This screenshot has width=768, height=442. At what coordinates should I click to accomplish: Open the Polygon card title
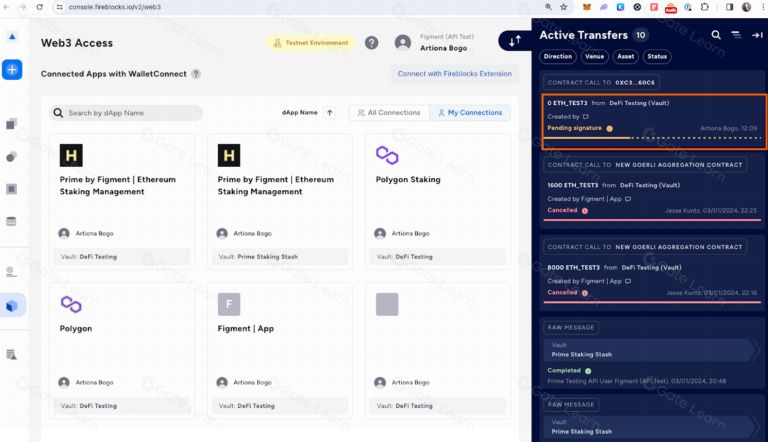76,329
